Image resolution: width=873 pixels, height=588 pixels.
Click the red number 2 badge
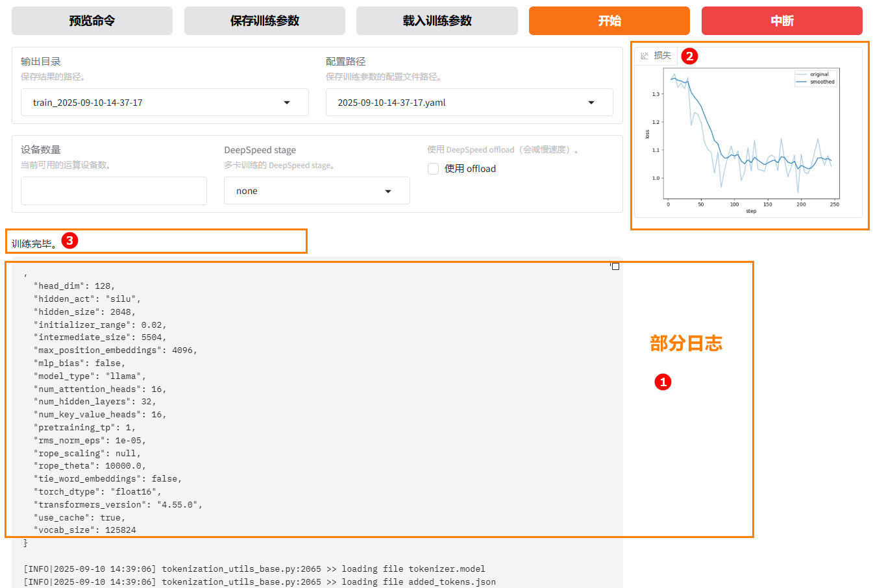[689, 56]
